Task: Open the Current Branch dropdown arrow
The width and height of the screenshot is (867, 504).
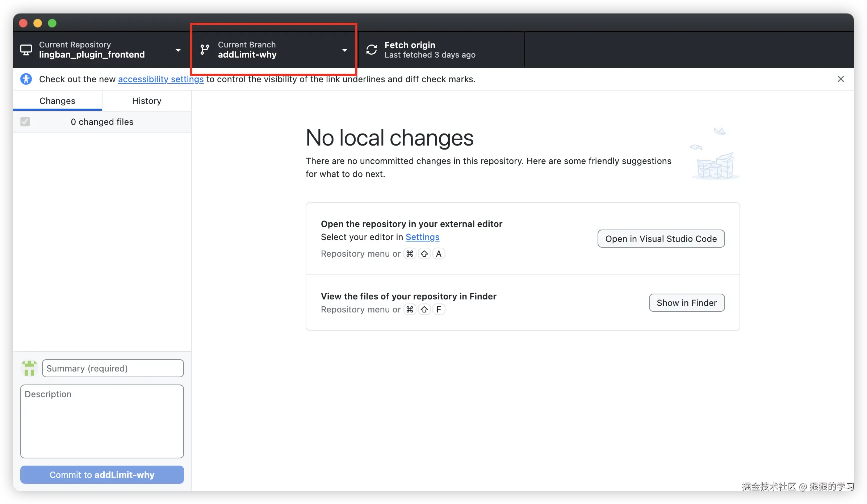Action: (x=344, y=50)
